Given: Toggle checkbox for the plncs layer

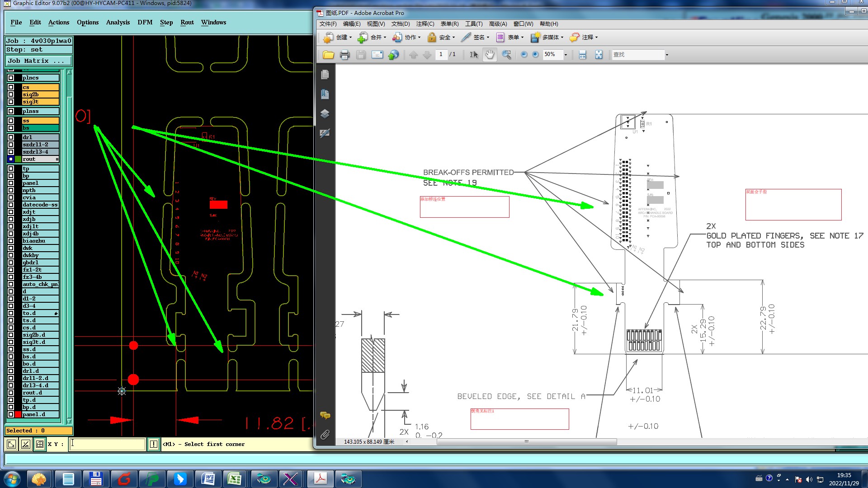Looking at the screenshot, I should click(x=11, y=78).
